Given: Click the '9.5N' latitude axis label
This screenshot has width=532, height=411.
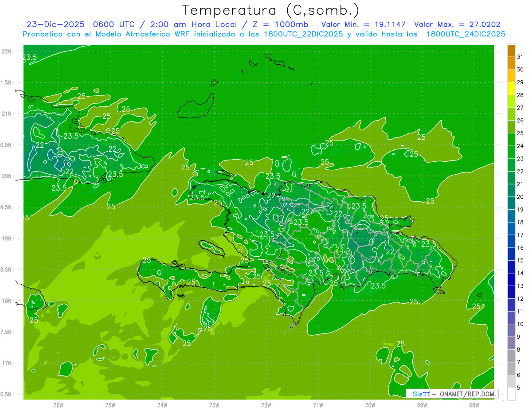Looking at the screenshot, I should coord(7,207).
